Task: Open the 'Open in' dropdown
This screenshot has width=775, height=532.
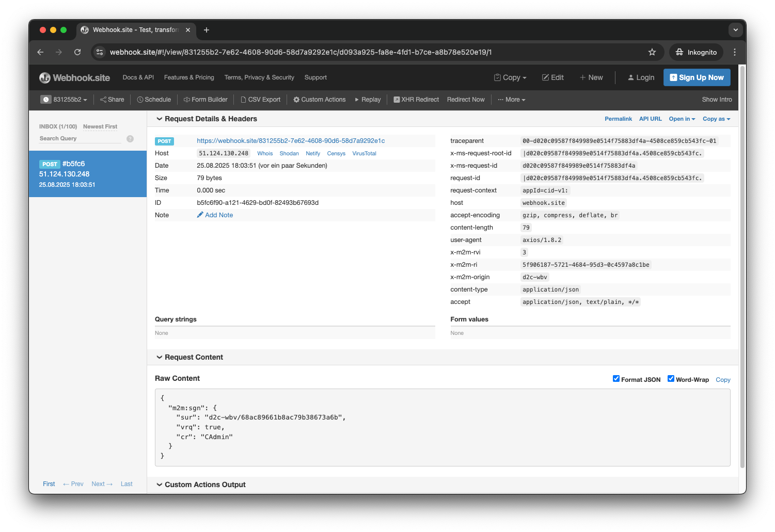Action: tap(682, 119)
